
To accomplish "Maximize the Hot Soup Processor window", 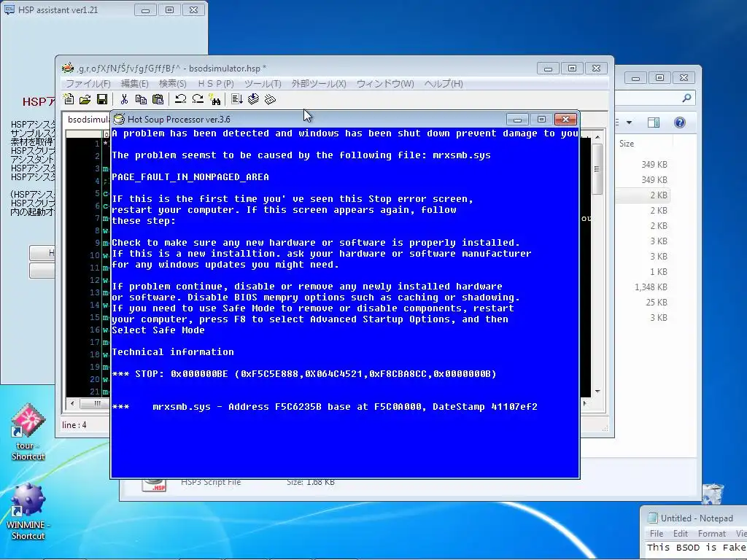I will [x=541, y=119].
